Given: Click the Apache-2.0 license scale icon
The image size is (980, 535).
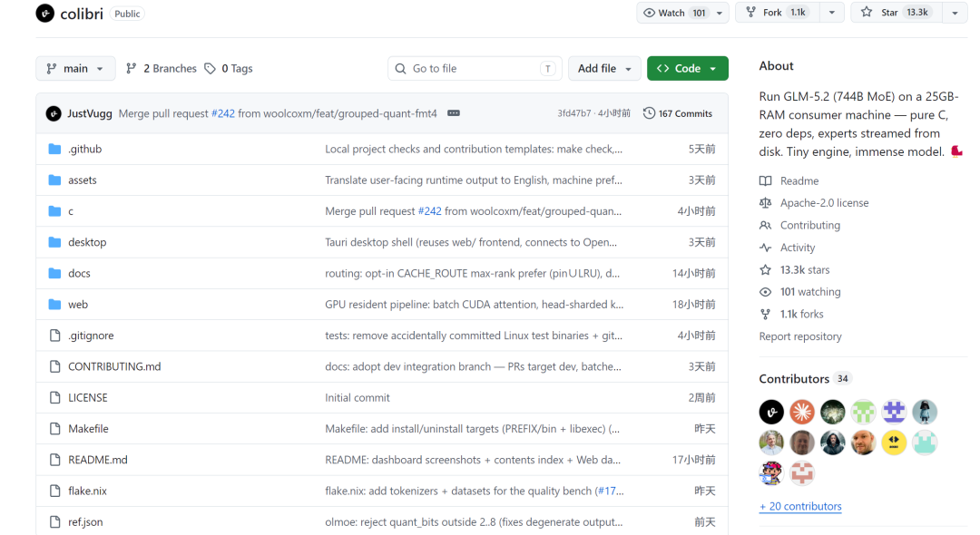Looking at the screenshot, I should click(x=766, y=203).
